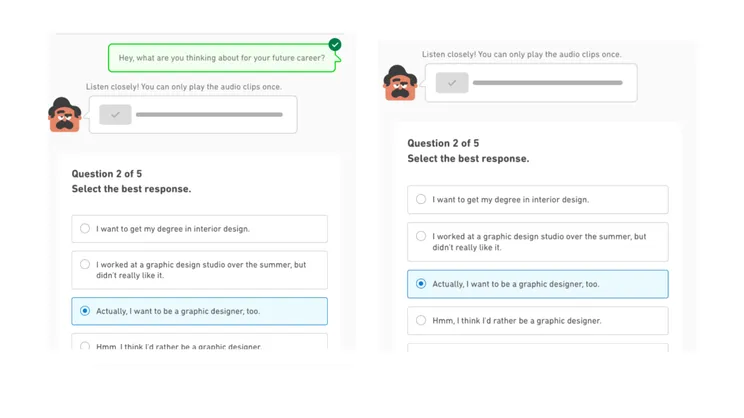Click the green 'future career' speech bubble
This screenshot has width=744, height=418.
pos(222,58)
